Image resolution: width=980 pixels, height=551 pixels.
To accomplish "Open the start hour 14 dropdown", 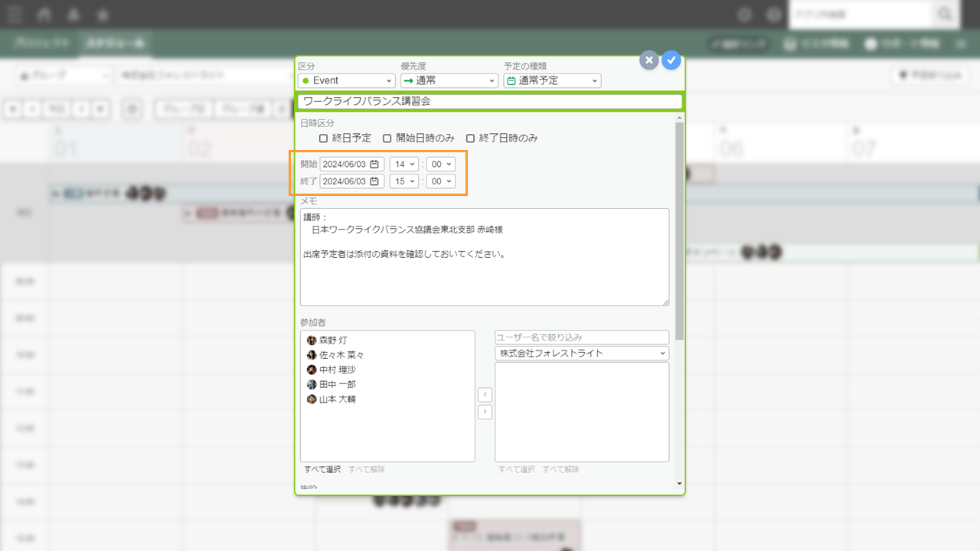I will (404, 164).
